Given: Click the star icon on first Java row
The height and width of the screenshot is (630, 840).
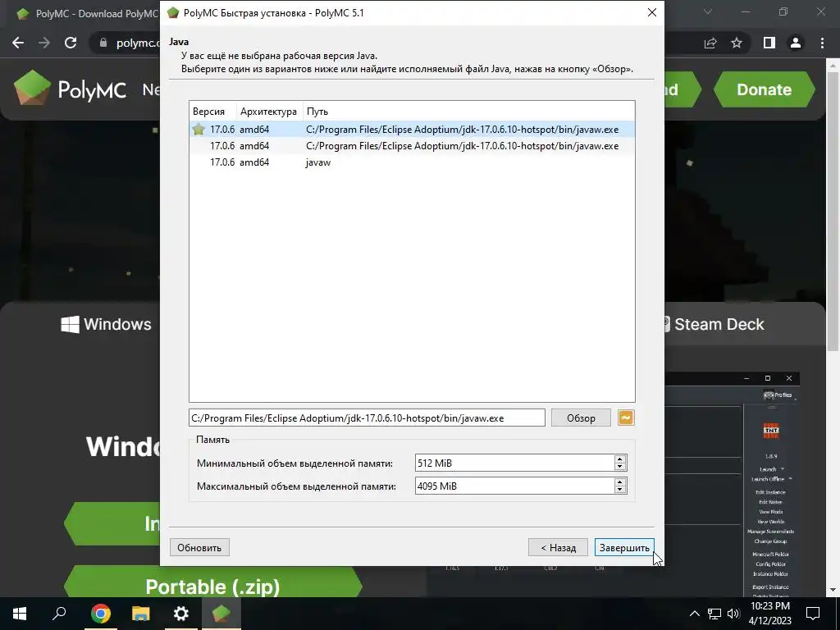Looking at the screenshot, I should pos(199,129).
